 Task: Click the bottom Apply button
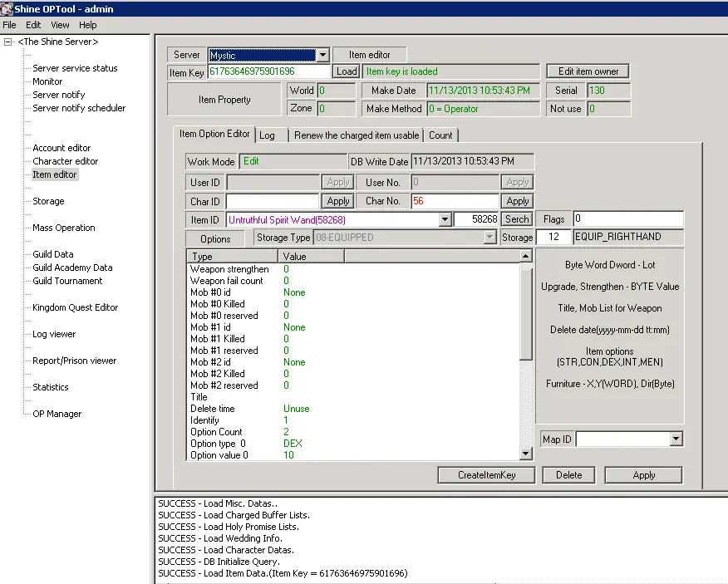[x=643, y=475]
